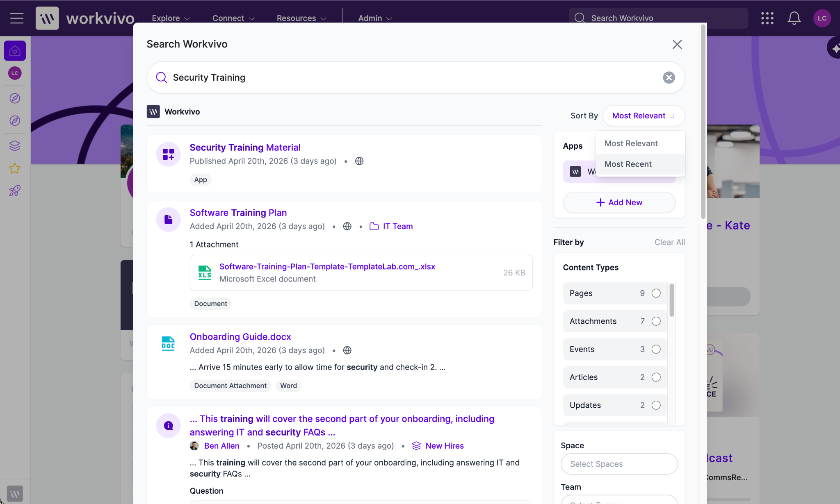The image size is (840, 504).
Task: Click the Security Training Material app icon
Action: click(169, 154)
